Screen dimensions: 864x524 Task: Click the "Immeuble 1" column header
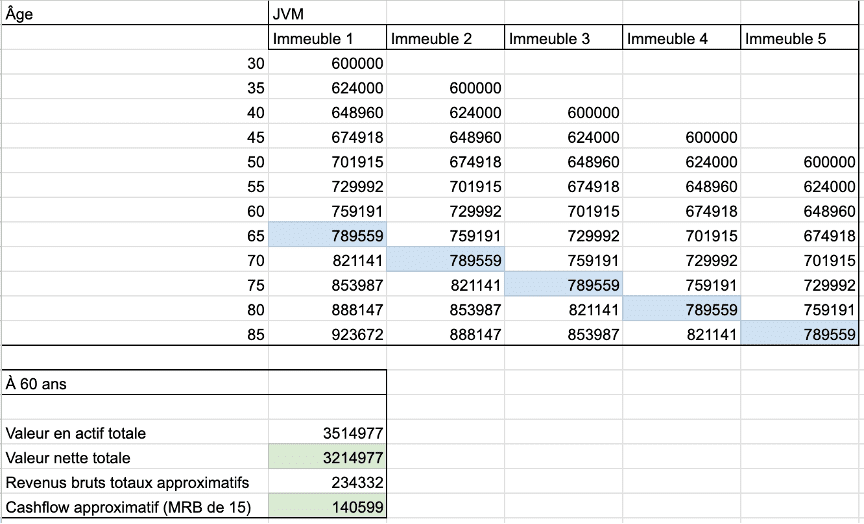click(326, 39)
